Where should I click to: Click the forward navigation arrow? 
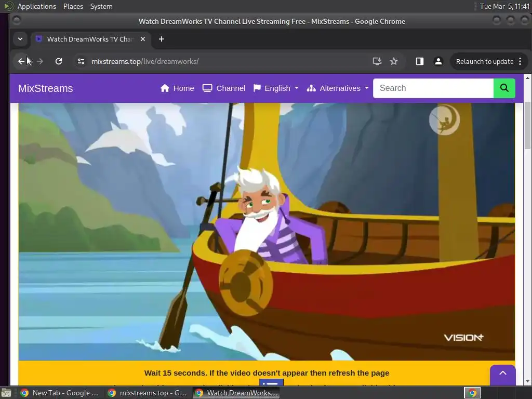pyautogui.click(x=40, y=61)
